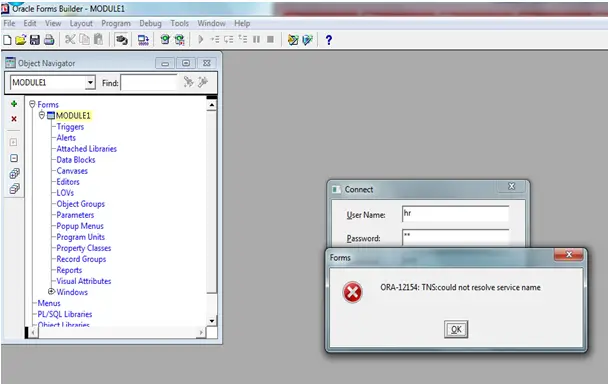The width and height of the screenshot is (608, 384).
Task: Select the LOVs tree item
Action: (x=65, y=193)
